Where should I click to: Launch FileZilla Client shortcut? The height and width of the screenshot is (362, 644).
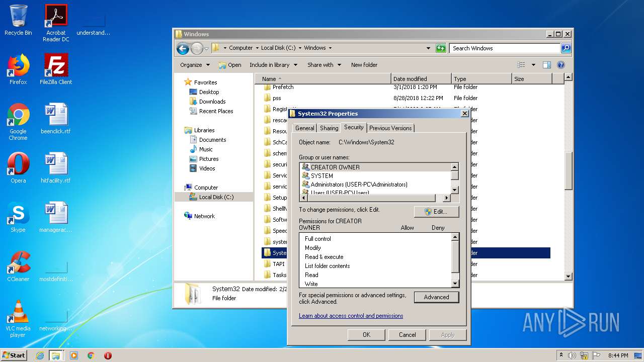[x=56, y=69]
